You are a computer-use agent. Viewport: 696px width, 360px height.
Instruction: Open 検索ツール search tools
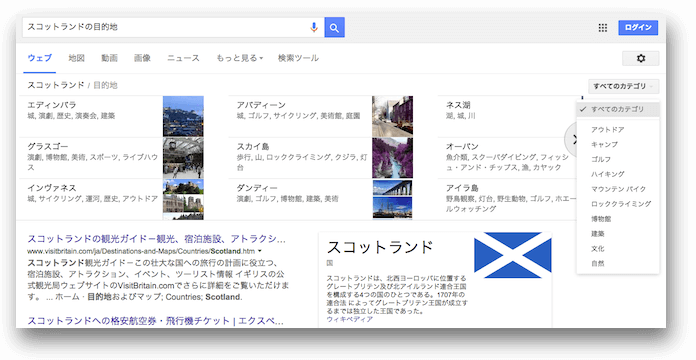pos(298,58)
